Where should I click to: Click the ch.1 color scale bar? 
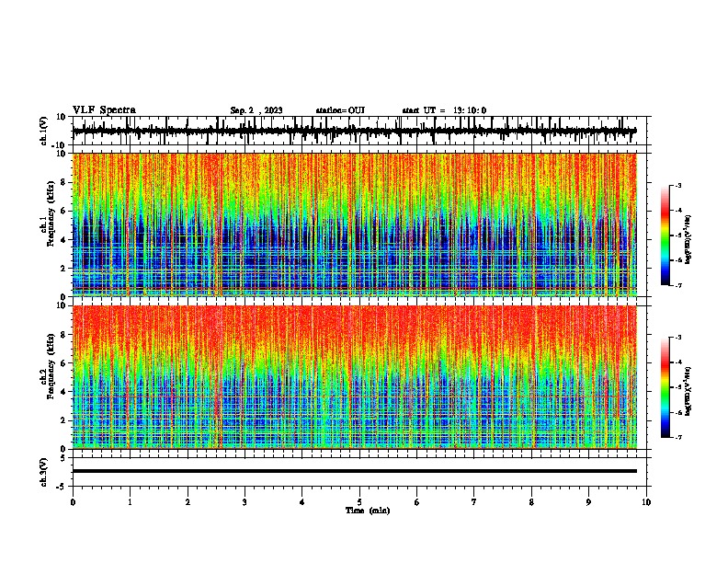[665, 236]
